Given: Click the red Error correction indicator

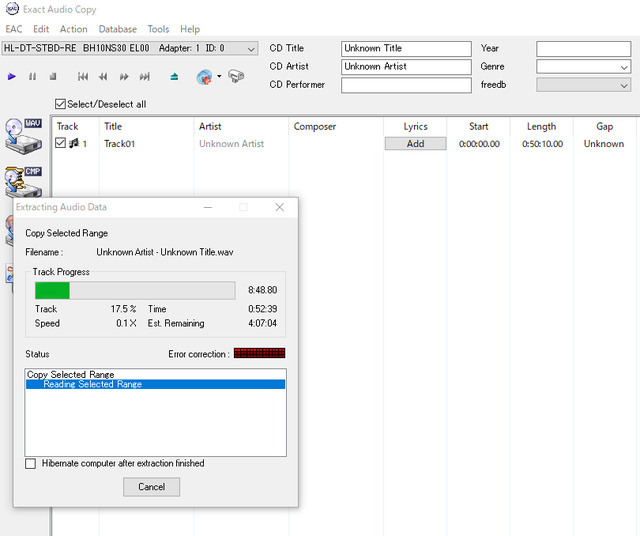Looking at the screenshot, I should click(260, 353).
